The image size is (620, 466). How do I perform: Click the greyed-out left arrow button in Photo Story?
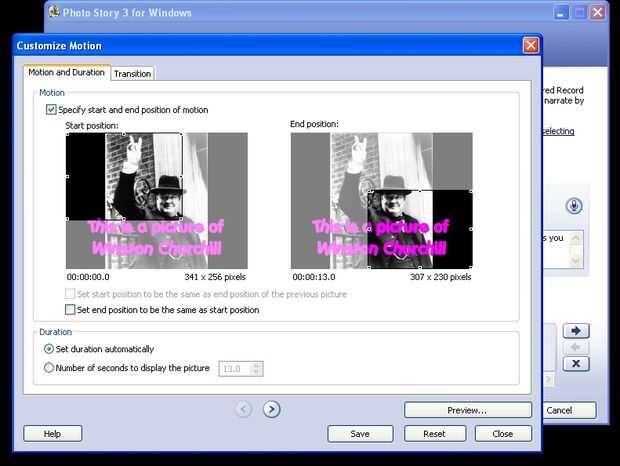coord(576,347)
